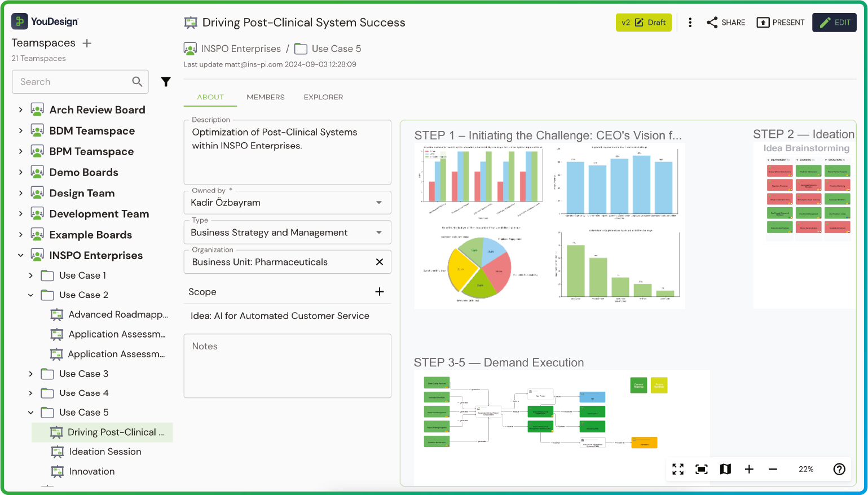The width and height of the screenshot is (868, 495).
Task: Open the Type dropdown
Action: point(379,233)
